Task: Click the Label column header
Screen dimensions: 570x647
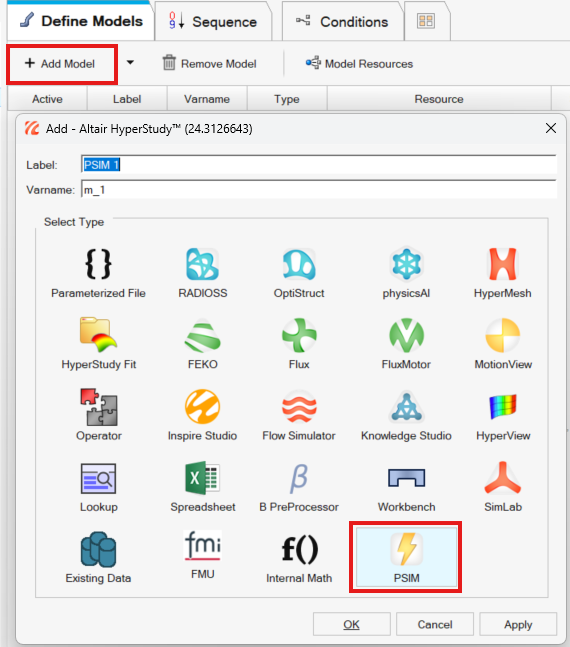Action: [x=127, y=99]
